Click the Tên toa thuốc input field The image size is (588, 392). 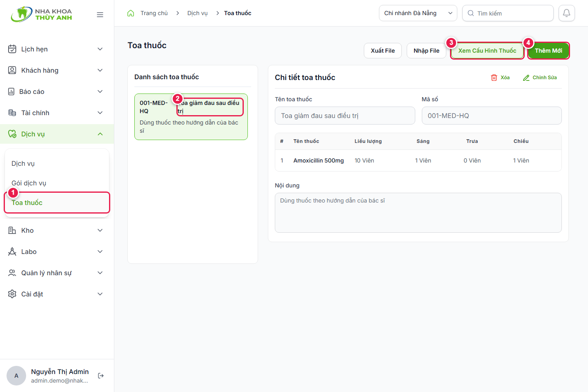345,116
